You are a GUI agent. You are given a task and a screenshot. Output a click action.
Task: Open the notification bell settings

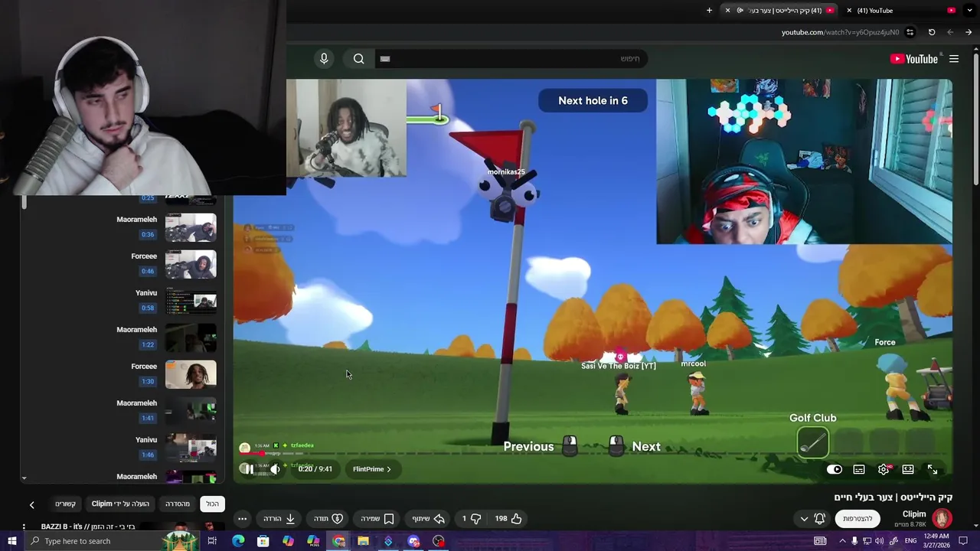[x=820, y=518]
